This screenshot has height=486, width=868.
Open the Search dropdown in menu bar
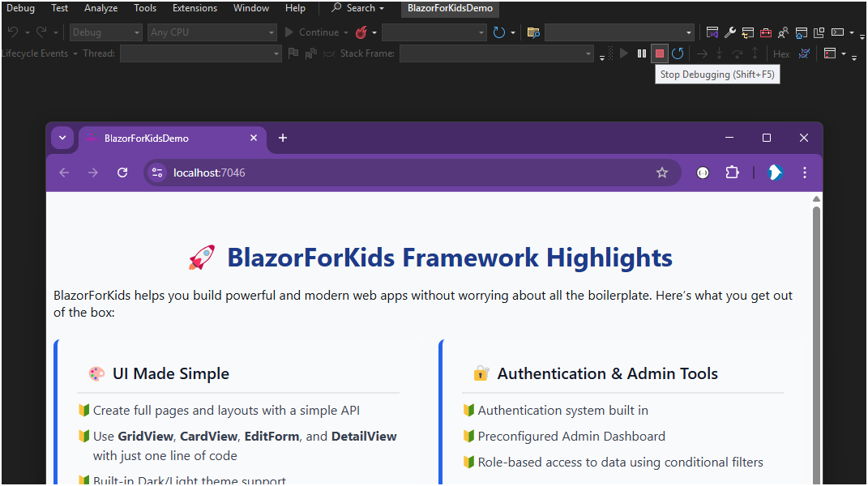click(357, 8)
